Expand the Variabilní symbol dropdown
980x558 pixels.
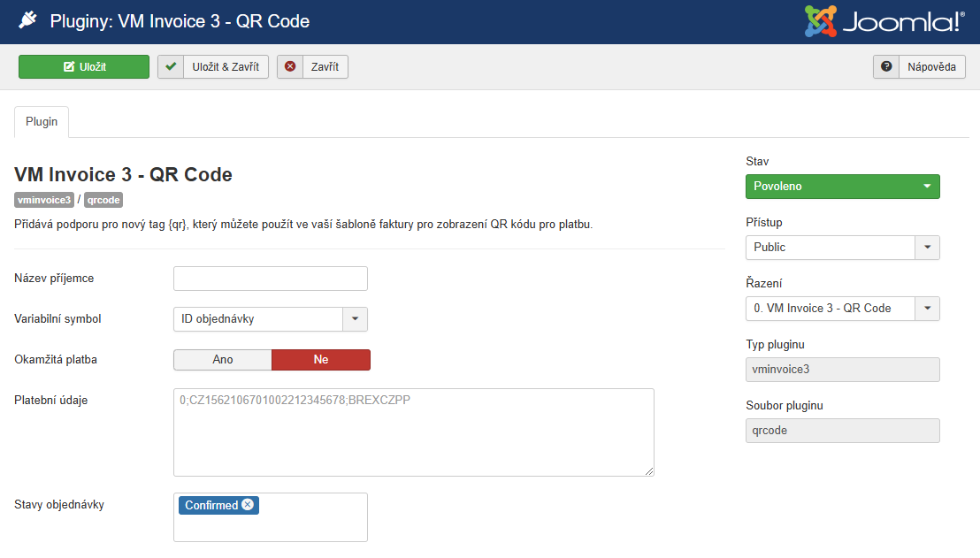[x=271, y=319]
